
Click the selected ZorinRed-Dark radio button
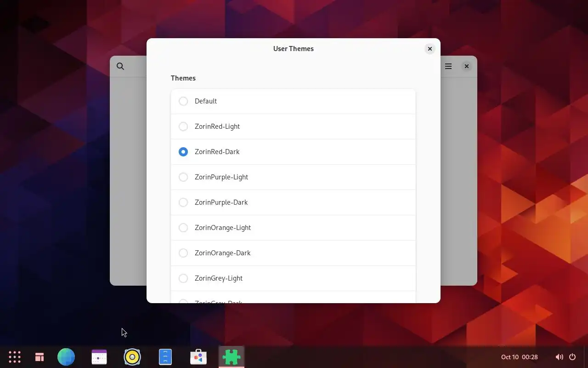[x=183, y=152]
